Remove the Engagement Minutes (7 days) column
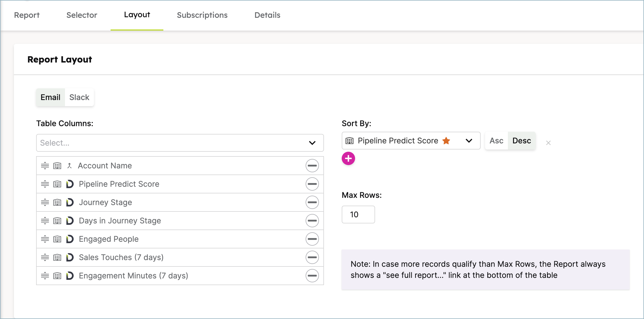Screen dimensions: 644x319 pos(312,276)
